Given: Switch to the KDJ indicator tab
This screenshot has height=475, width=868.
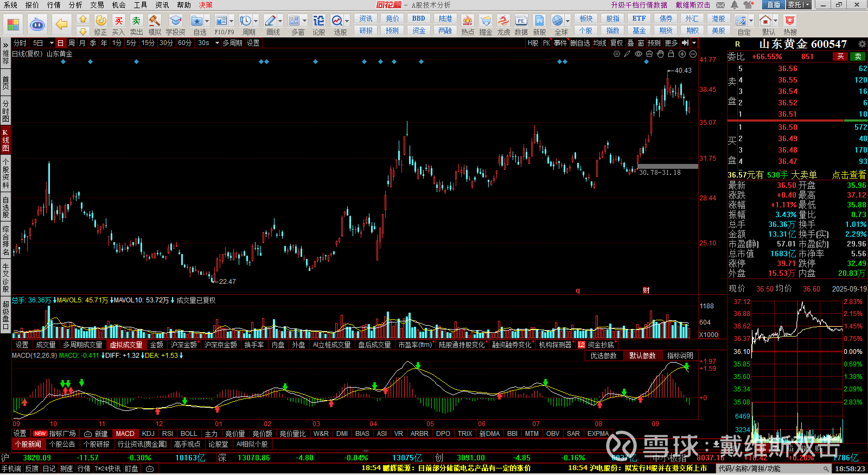Looking at the screenshot, I should click(x=148, y=434).
